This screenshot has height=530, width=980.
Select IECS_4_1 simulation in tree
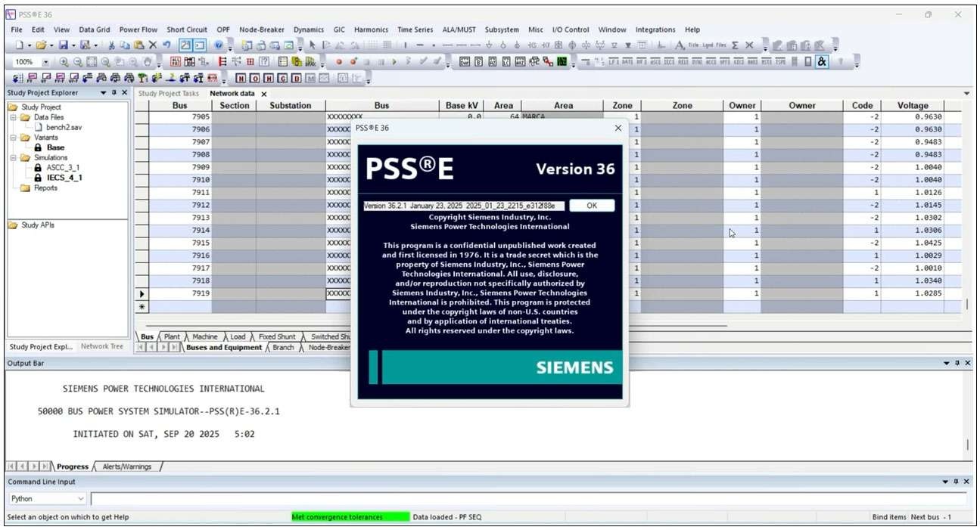click(64, 178)
